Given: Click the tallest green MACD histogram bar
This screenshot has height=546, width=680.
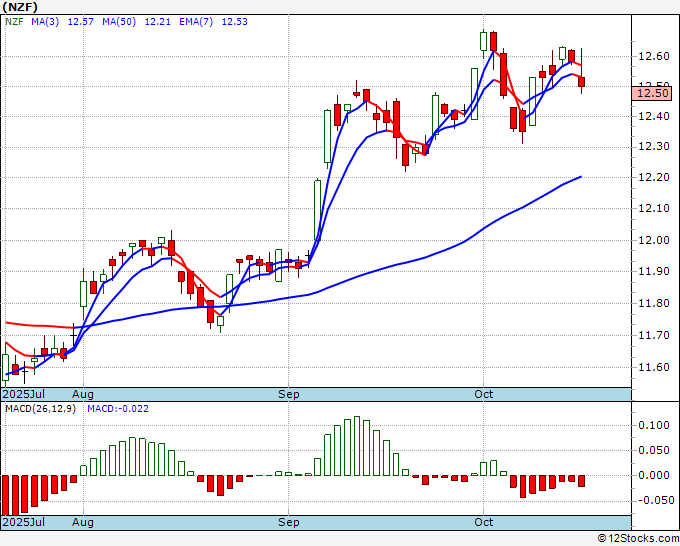Looking at the screenshot, I should pos(357,446).
